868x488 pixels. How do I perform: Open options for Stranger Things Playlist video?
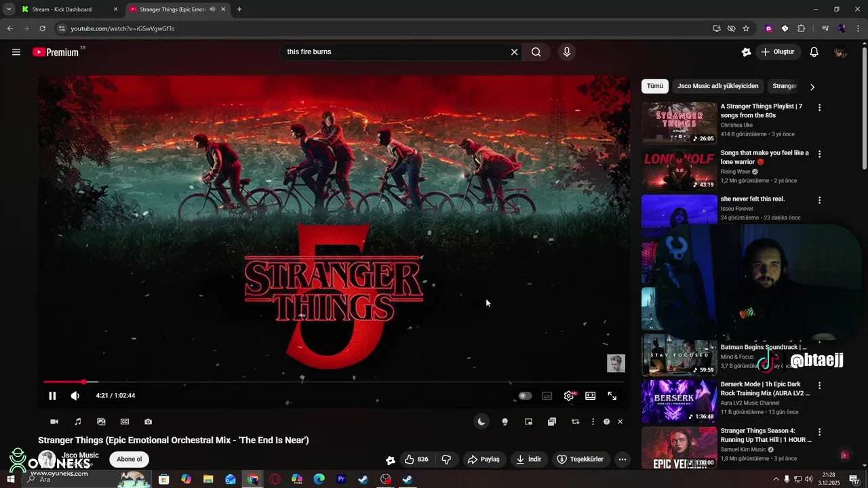pos(819,108)
